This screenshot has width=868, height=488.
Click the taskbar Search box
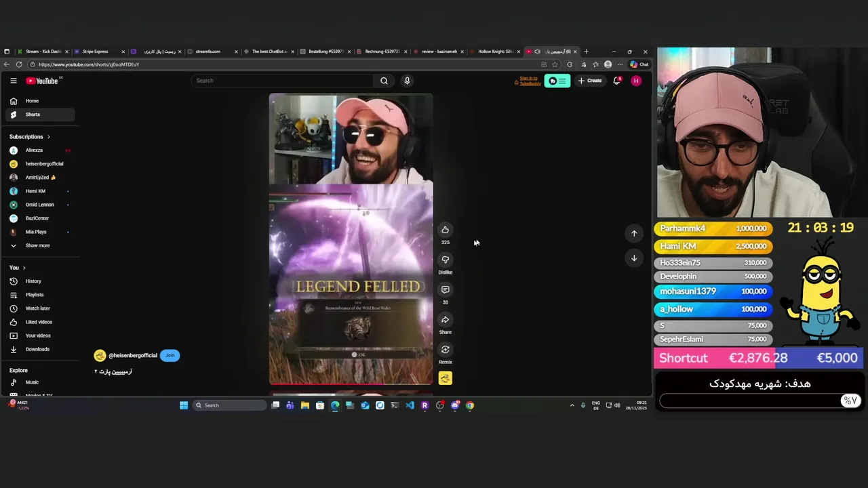(229, 405)
